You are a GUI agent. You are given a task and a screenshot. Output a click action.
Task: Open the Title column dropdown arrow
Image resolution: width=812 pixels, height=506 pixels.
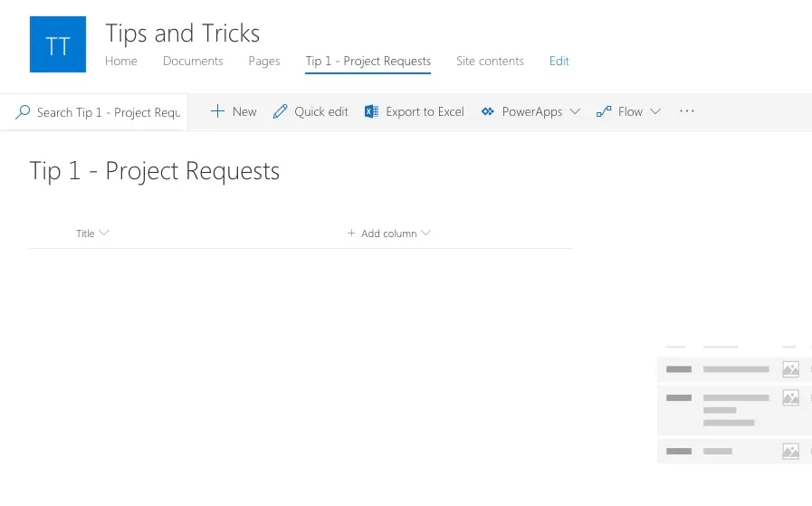(103, 233)
